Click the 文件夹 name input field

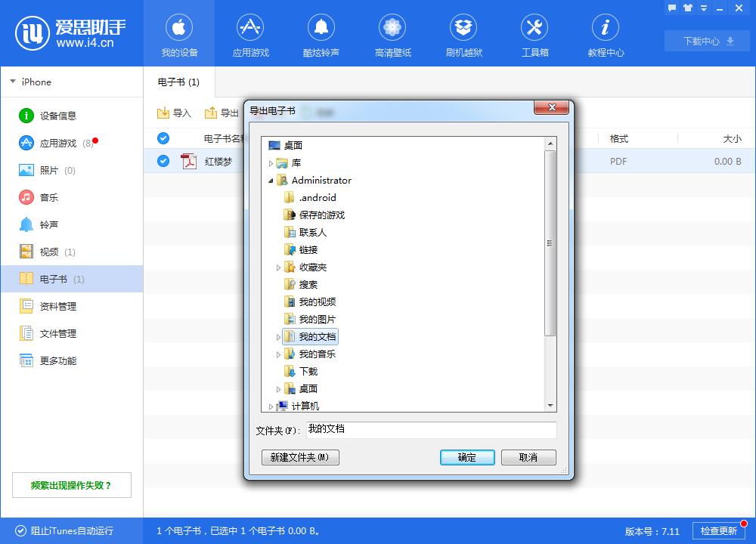pos(431,430)
